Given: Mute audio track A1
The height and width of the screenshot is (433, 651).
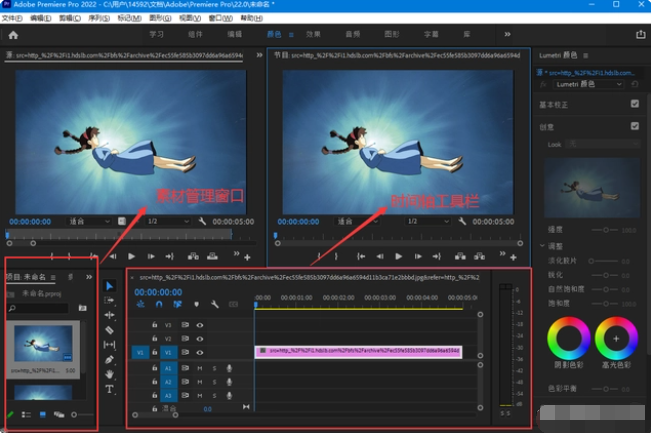Looking at the screenshot, I should [x=200, y=368].
